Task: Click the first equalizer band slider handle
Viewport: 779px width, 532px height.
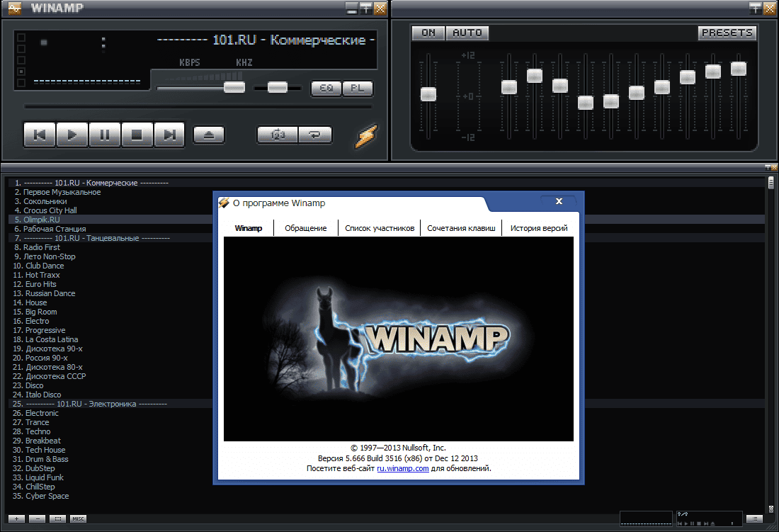Action: coord(509,87)
